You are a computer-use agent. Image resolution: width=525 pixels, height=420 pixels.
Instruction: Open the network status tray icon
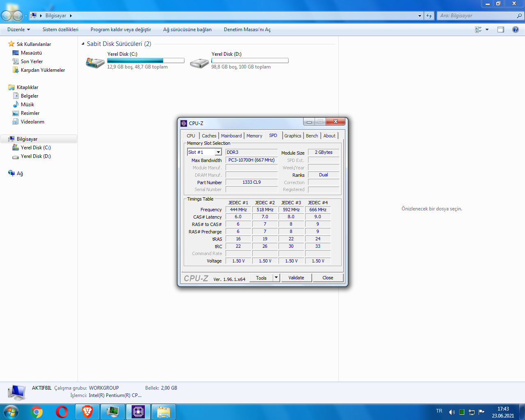tap(472, 412)
